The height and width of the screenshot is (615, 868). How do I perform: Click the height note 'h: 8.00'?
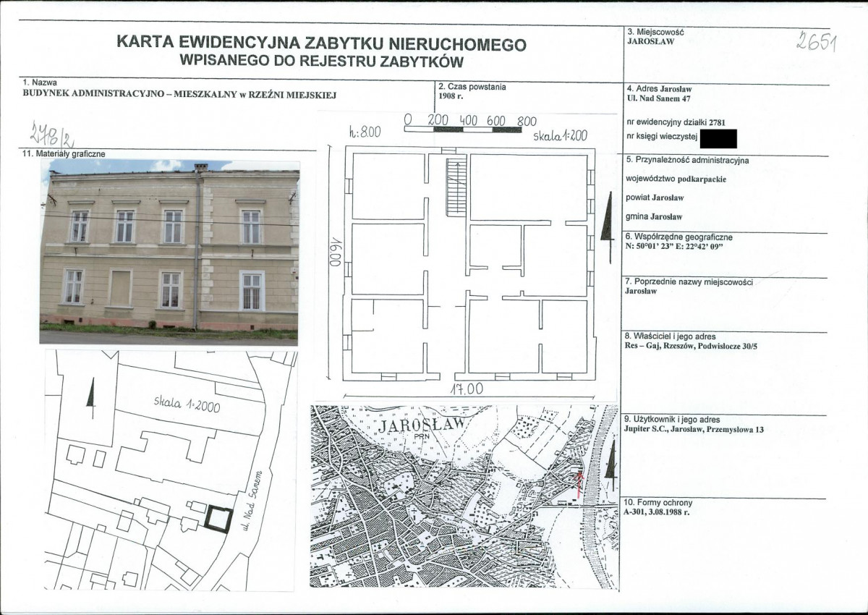coord(364,132)
